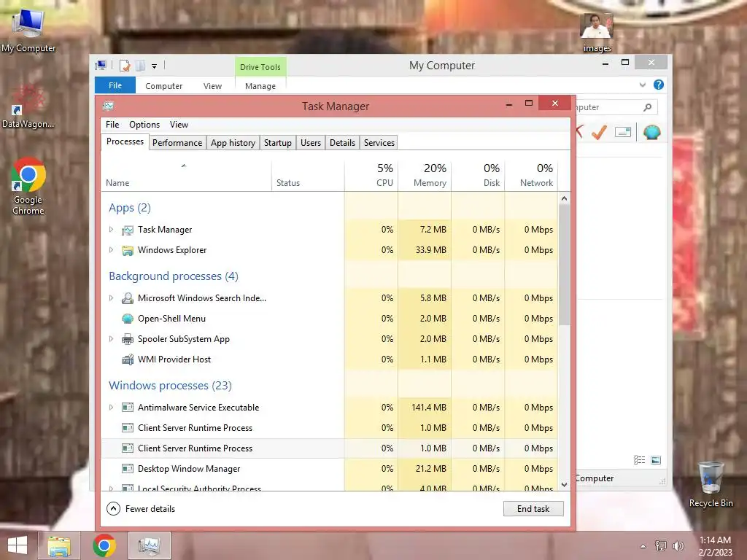The image size is (747, 560).
Task: Click Windows Explorer folder icon in process list
Action: click(x=127, y=251)
